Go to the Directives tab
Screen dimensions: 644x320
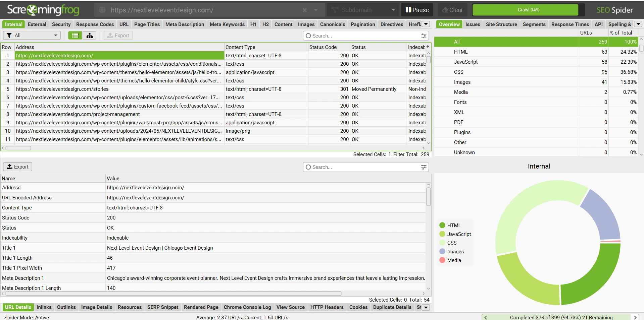(392, 24)
